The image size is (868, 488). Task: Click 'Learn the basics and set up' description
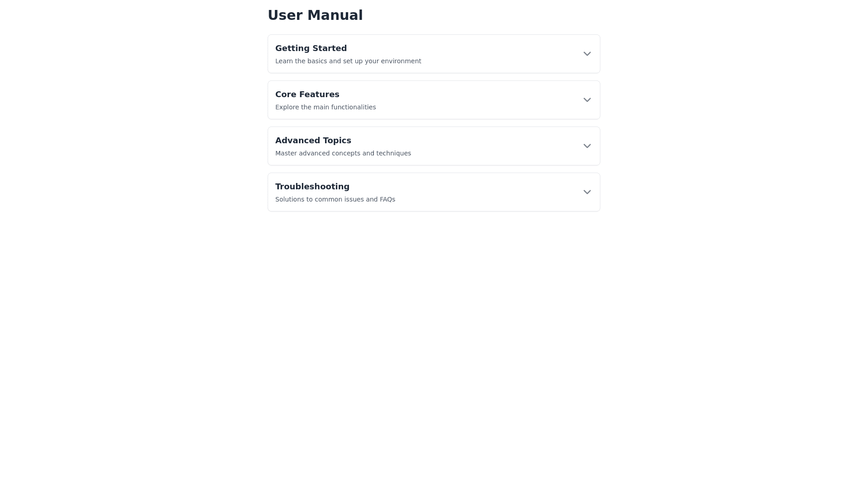[x=348, y=61]
